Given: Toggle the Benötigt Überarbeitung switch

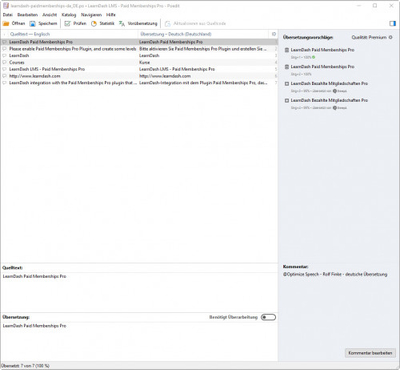Looking at the screenshot, I should tap(268, 317).
